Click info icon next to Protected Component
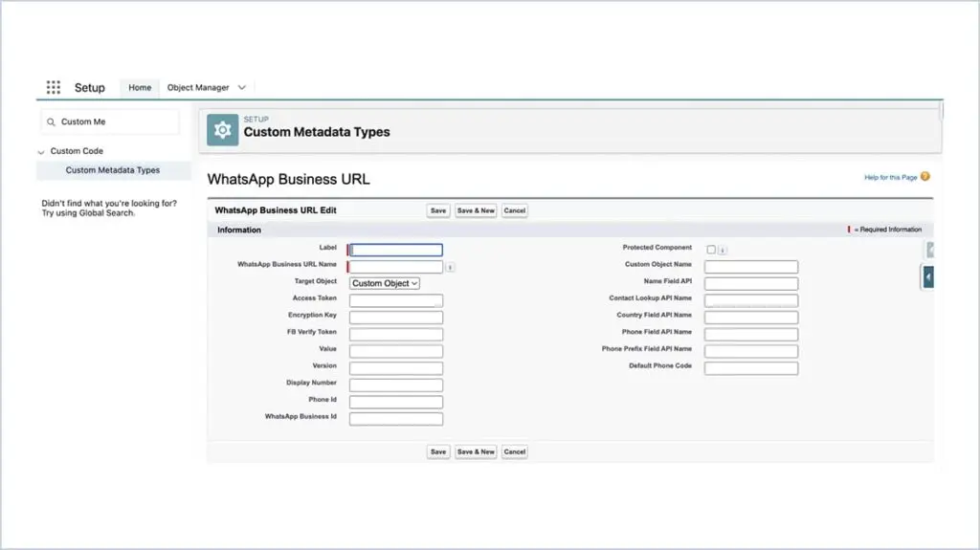Screen dimensions: 980x550 click(x=723, y=250)
